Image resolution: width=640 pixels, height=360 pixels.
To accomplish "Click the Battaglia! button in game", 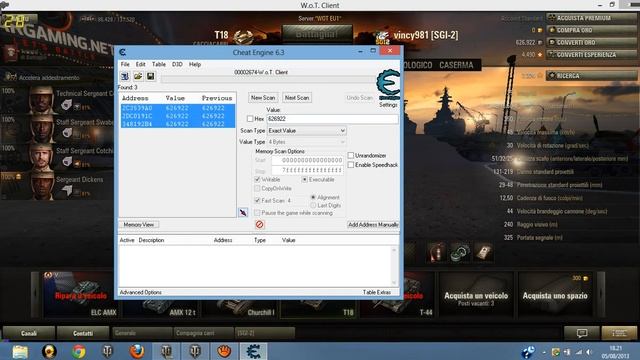I will click(317, 34).
